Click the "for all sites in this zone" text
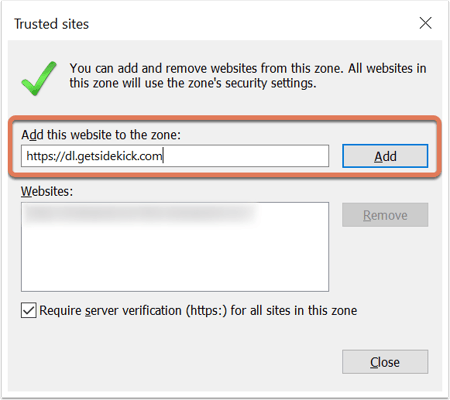450x400 pixels. click(294, 311)
